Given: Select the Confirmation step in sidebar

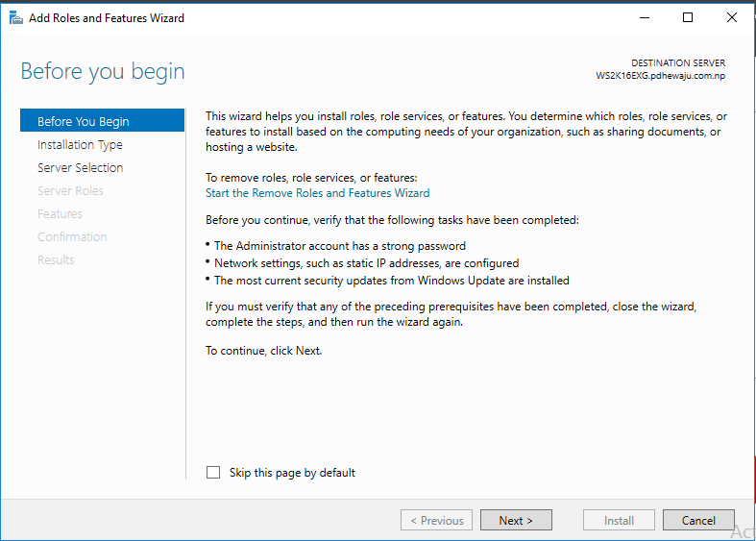Looking at the screenshot, I should tap(72, 237).
